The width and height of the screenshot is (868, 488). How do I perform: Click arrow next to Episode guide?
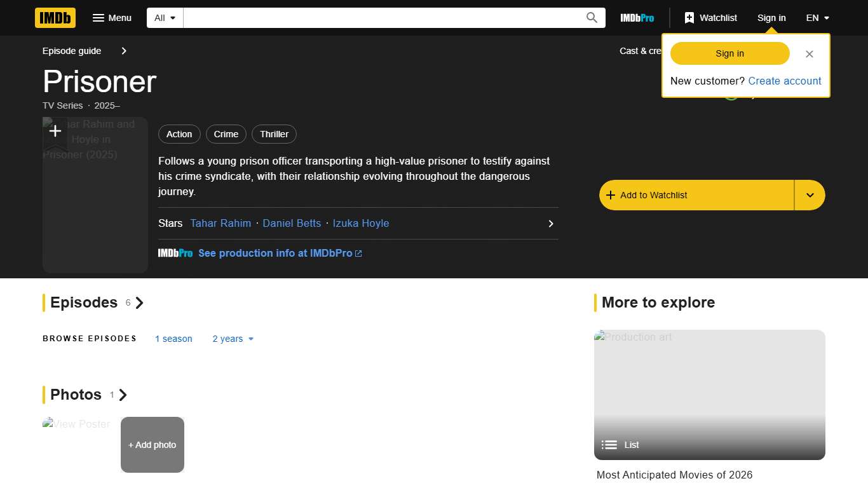(124, 51)
